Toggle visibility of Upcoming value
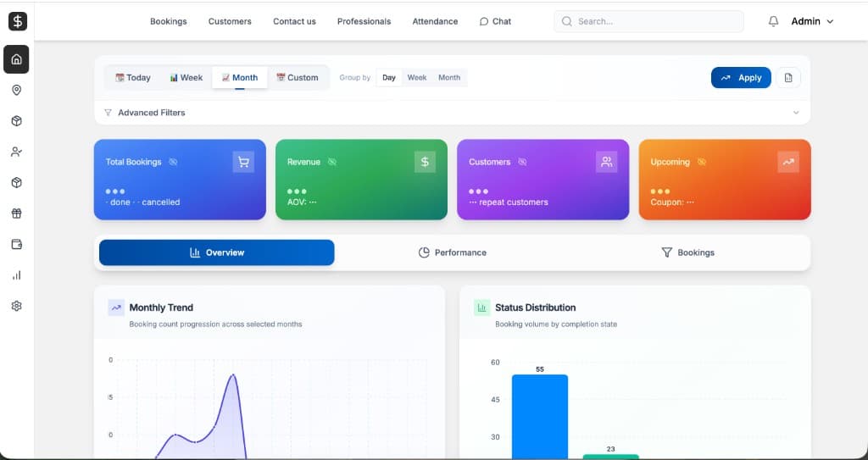This screenshot has width=868, height=460. click(x=701, y=162)
